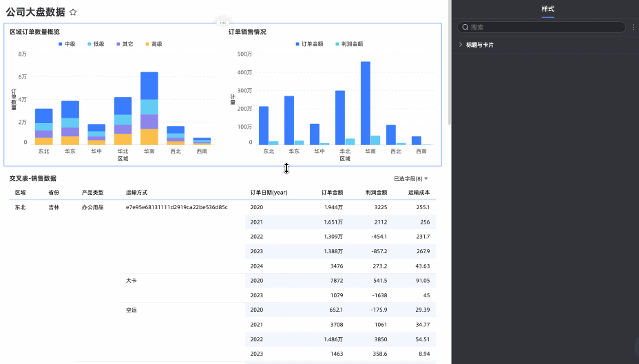Click the 东北 stacked bar in order count chart
This screenshot has width=639, height=364.
pyautogui.click(x=43, y=127)
